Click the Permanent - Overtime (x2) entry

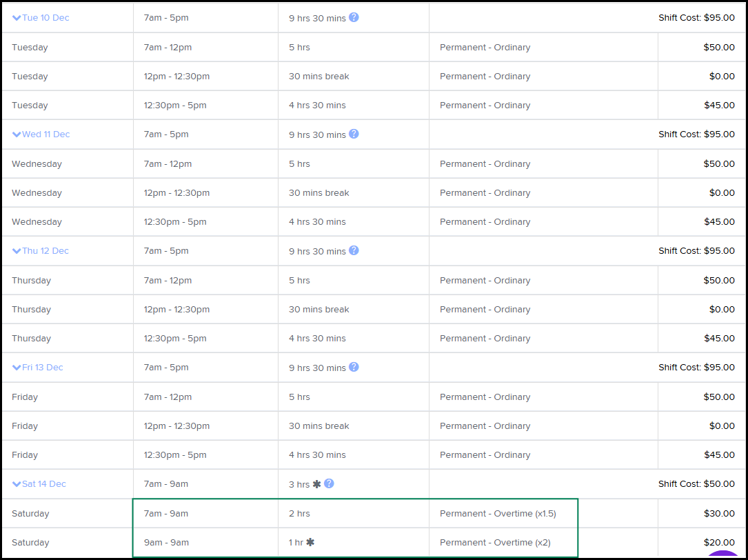(495, 543)
